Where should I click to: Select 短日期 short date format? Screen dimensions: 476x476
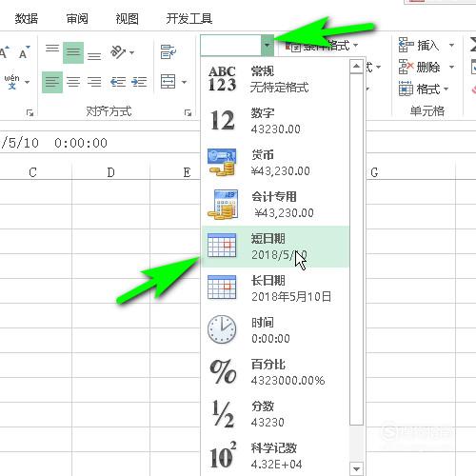tap(275, 247)
